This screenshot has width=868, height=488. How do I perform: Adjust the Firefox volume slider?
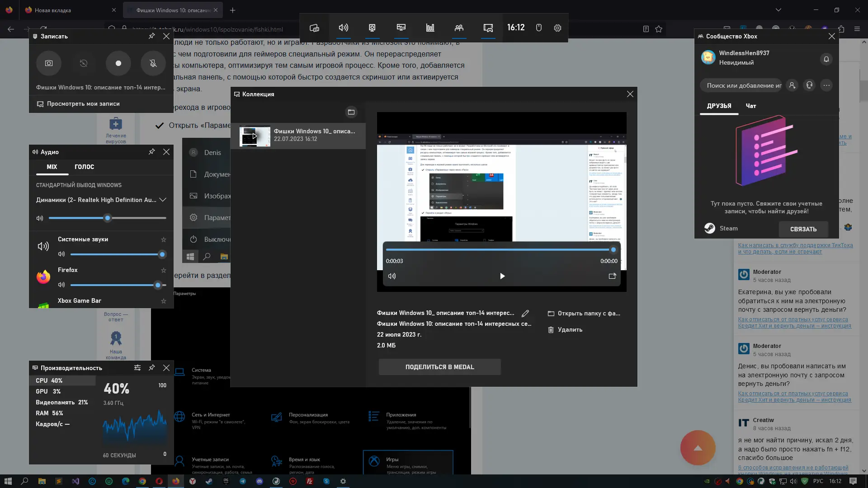[x=119, y=285]
